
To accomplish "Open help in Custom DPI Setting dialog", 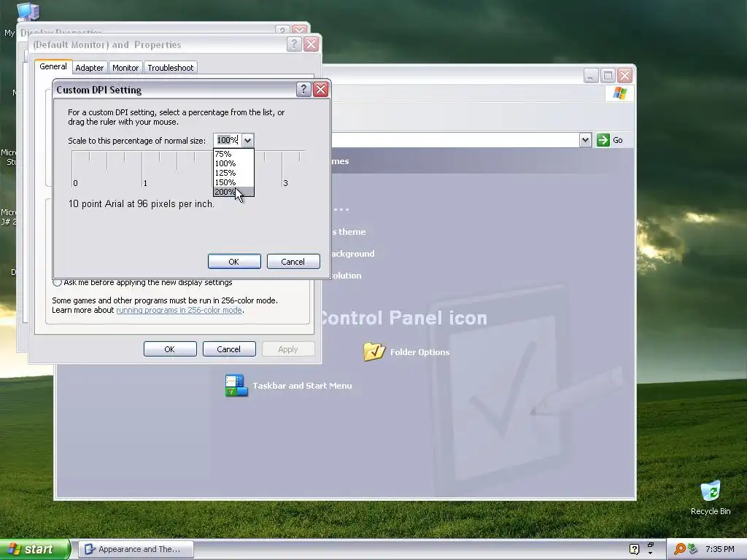I will tap(303, 90).
